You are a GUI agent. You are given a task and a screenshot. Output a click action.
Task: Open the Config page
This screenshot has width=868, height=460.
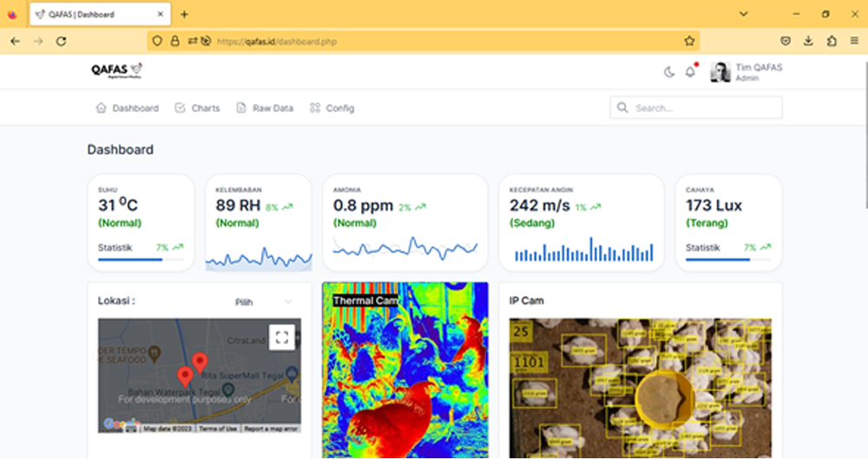click(332, 108)
